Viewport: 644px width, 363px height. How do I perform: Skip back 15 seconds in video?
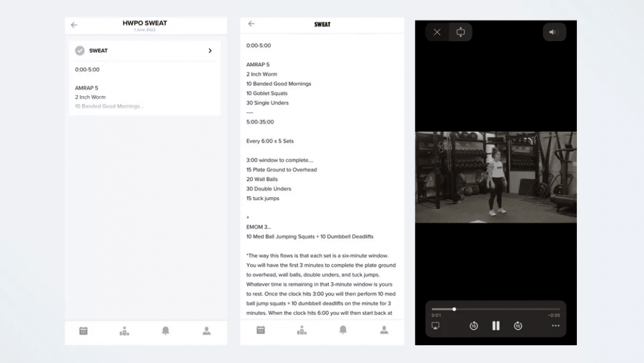(474, 326)
